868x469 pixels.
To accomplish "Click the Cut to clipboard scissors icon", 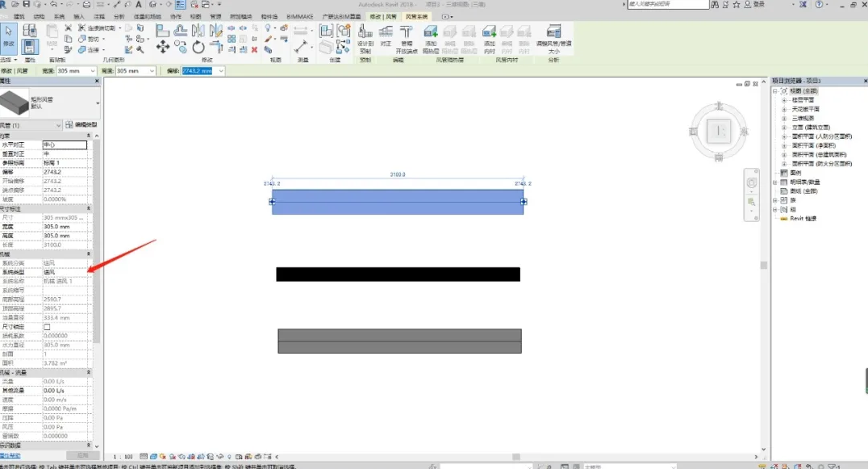I will point(68,27).
